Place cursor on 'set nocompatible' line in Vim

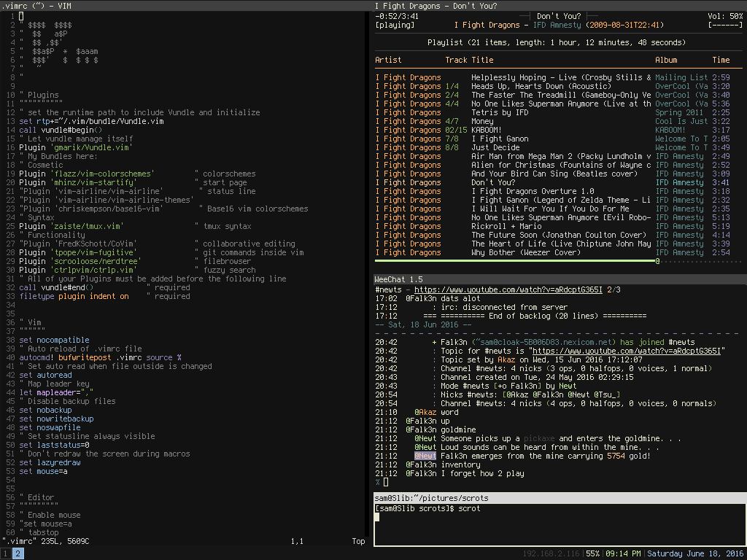click(x=55, y=340)
